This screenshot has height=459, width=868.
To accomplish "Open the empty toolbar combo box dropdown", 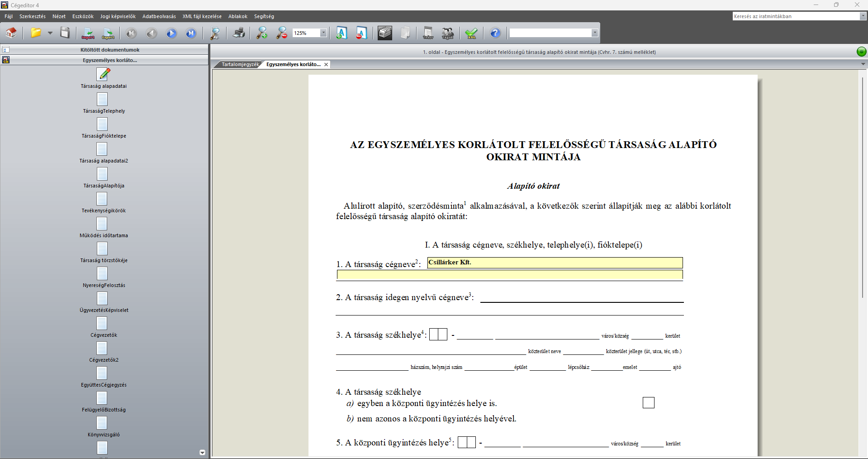I will click(594, 33).
